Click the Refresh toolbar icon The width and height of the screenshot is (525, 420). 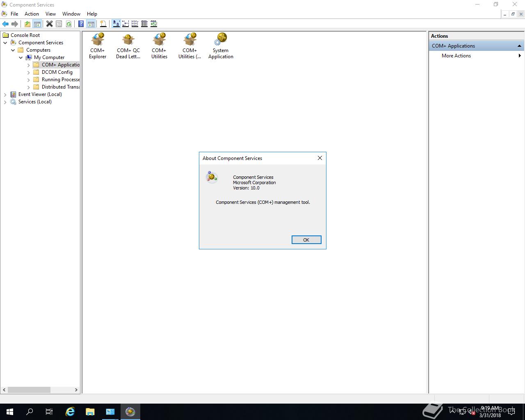click(x=68, y=24)
